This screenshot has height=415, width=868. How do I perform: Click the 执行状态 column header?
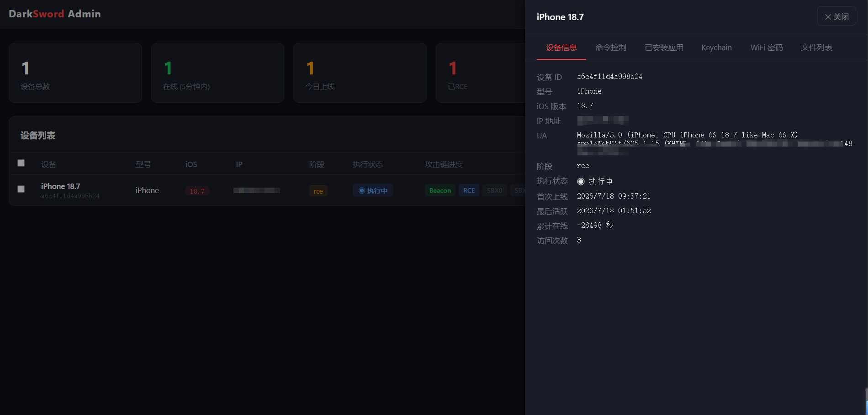click(x=368, y=164)
